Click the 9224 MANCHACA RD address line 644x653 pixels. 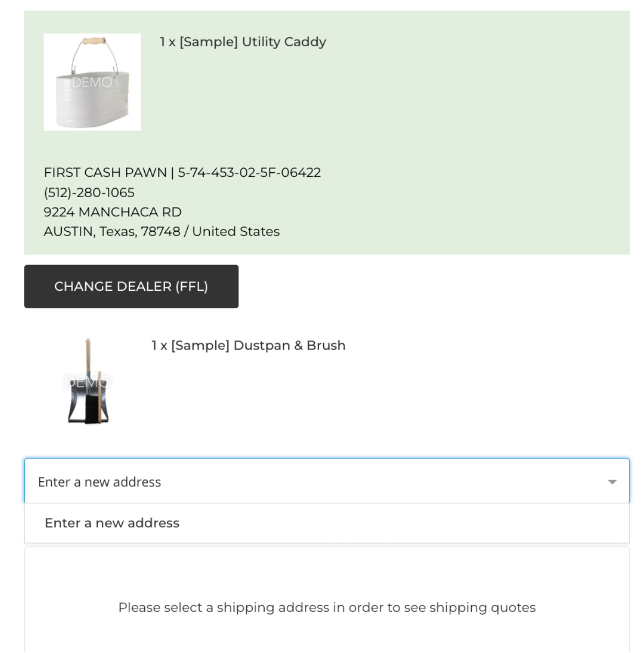[112, 212]
